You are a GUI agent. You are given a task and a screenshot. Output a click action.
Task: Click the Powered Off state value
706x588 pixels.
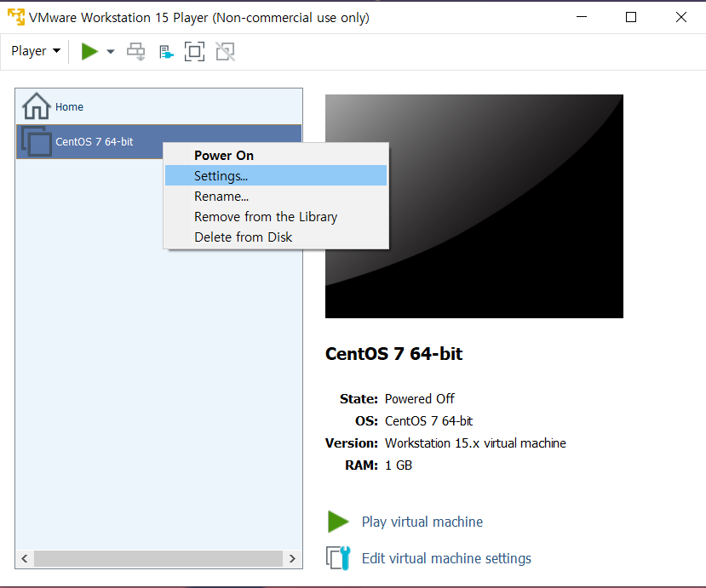420,399
